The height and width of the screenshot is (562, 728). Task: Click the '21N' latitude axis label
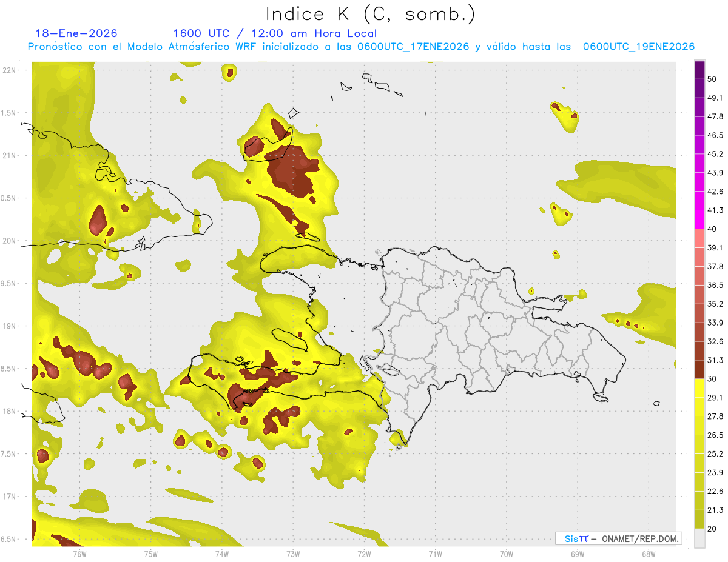(10, 156)
